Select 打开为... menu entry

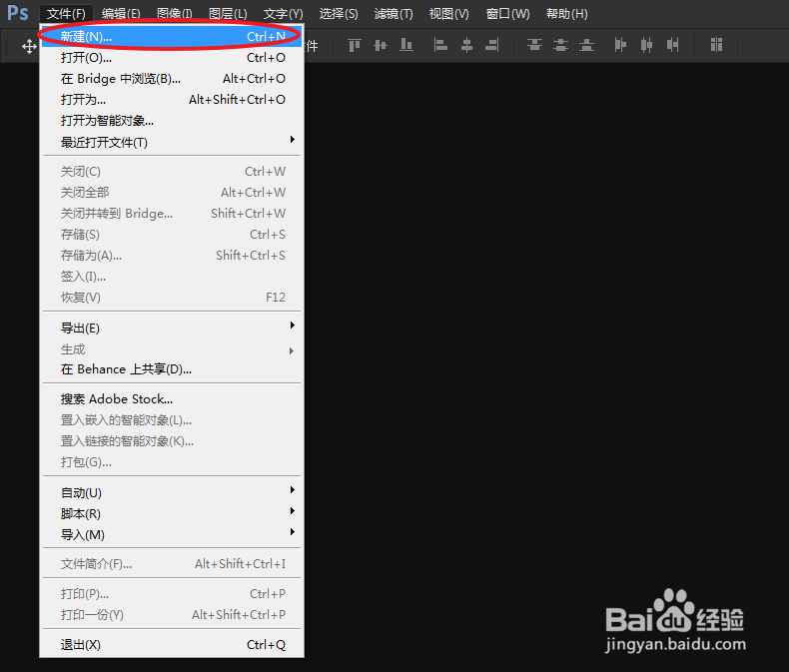172,100
